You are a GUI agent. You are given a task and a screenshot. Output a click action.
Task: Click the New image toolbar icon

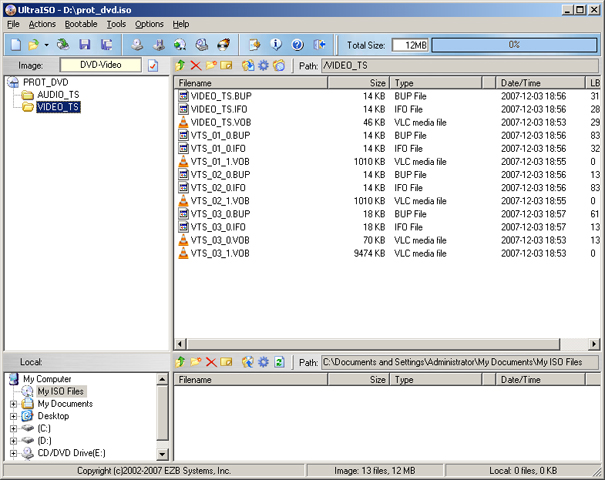(x=16, y=45)
